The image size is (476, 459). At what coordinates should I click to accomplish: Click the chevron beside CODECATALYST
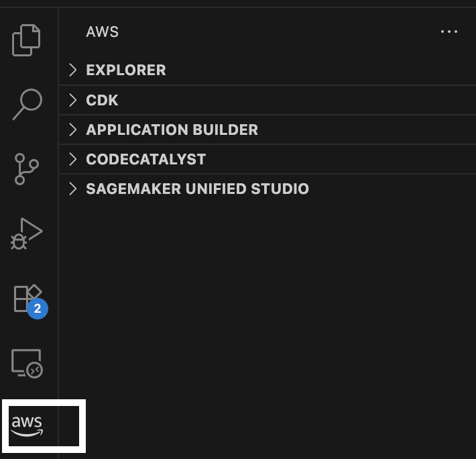pos(74,159)
